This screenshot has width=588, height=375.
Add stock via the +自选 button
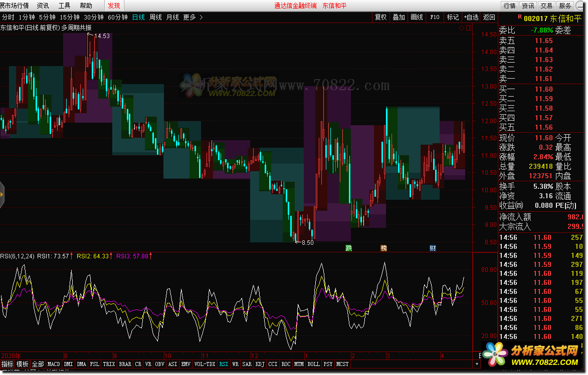click(471, 17)
